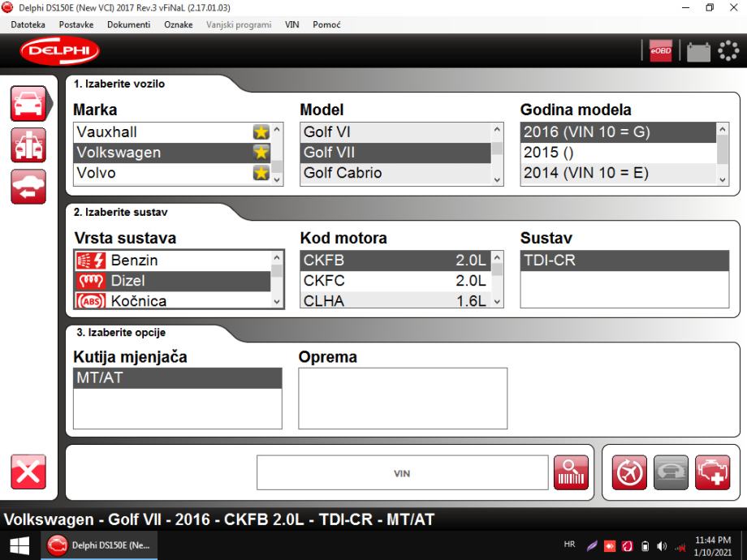Open the vehicle selection sidebar icon
747x560 pixels.
coord(28,103)
